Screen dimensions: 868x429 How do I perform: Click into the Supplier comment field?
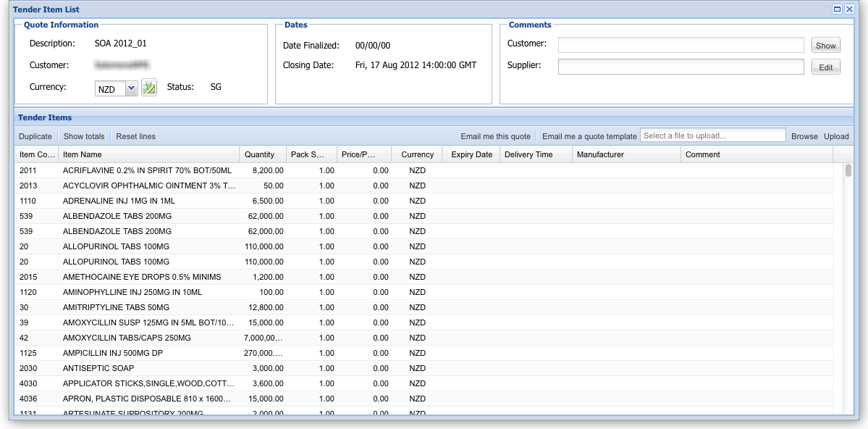point(681,67)
